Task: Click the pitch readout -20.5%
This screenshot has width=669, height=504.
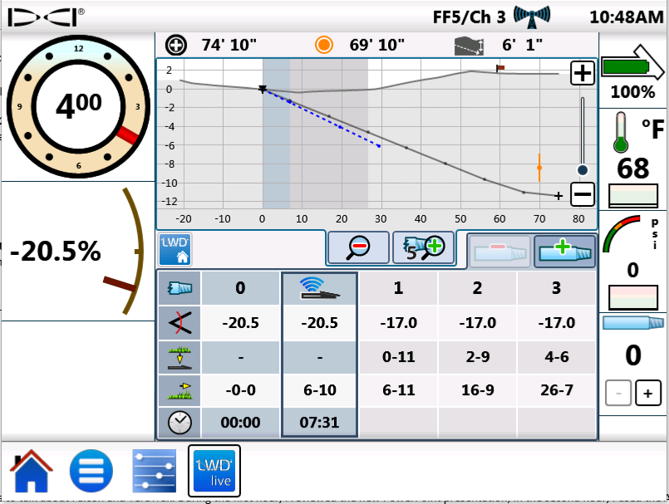Action: point(55,251)
